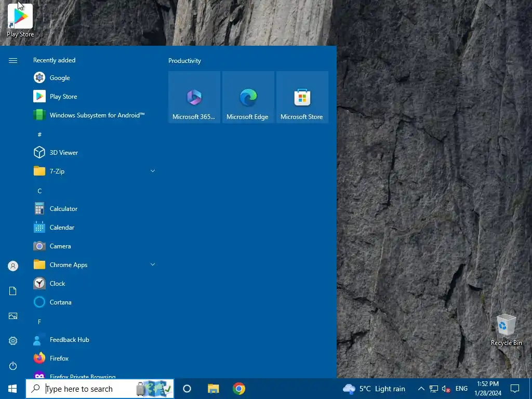Click the taskbar search input field

click(100, 389)
